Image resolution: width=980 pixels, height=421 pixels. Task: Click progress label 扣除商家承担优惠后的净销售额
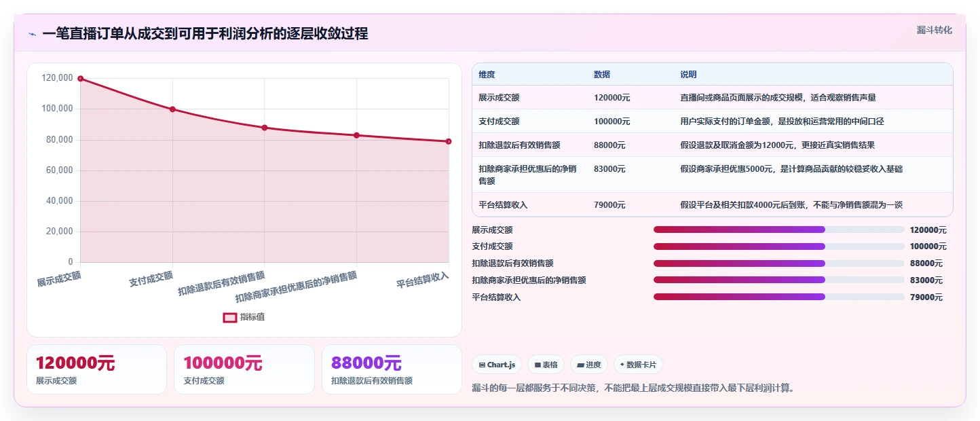coord(529,280)
